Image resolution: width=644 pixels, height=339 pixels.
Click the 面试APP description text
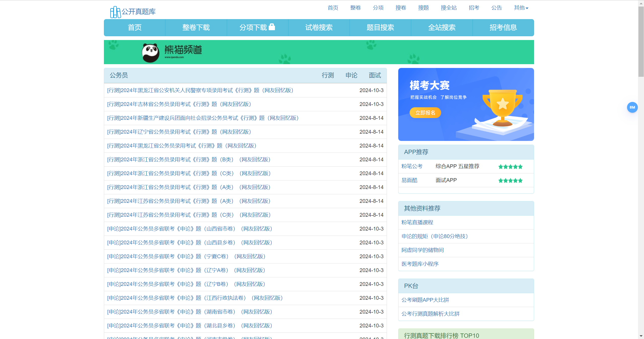pos(446,180)
